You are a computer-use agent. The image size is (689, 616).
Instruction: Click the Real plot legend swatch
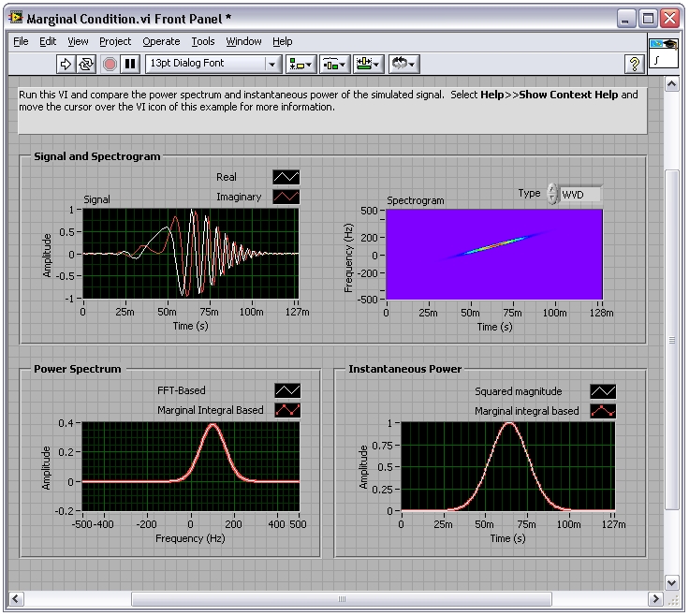(286, 177)
